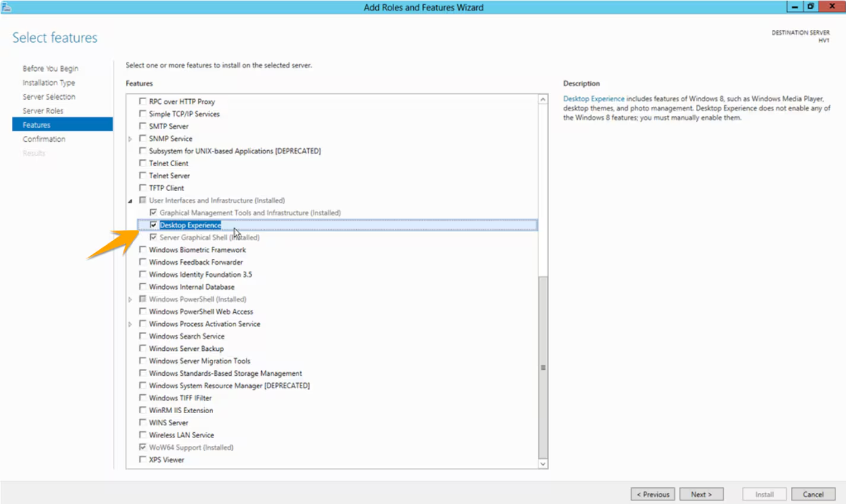Viewport: 846px width, 504px height.
Task: Click the Next button
Action: [701, 495]
